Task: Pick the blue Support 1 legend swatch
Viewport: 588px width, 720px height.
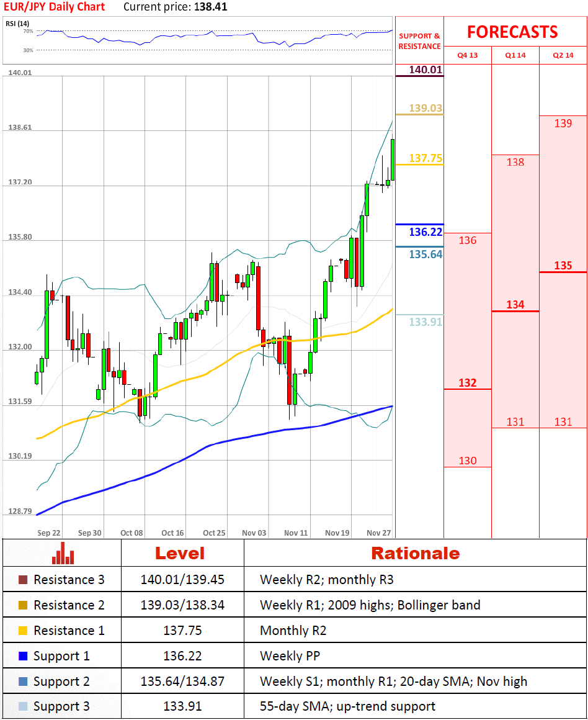Action: (x=24, y=657)
